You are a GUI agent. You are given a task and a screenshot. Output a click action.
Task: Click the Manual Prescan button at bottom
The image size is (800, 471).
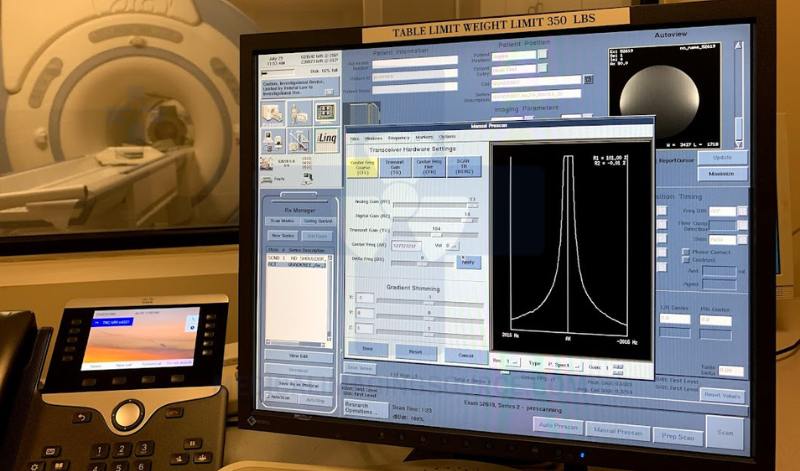tap(618, 431)
